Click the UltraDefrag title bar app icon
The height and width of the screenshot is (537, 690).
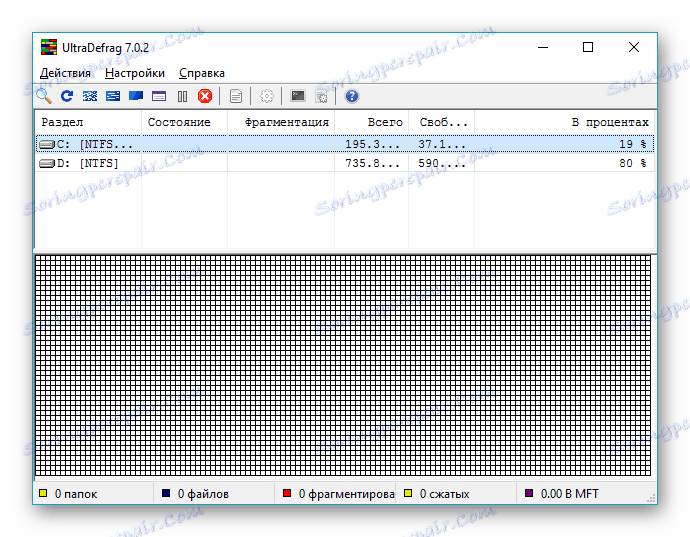point(49,47)
